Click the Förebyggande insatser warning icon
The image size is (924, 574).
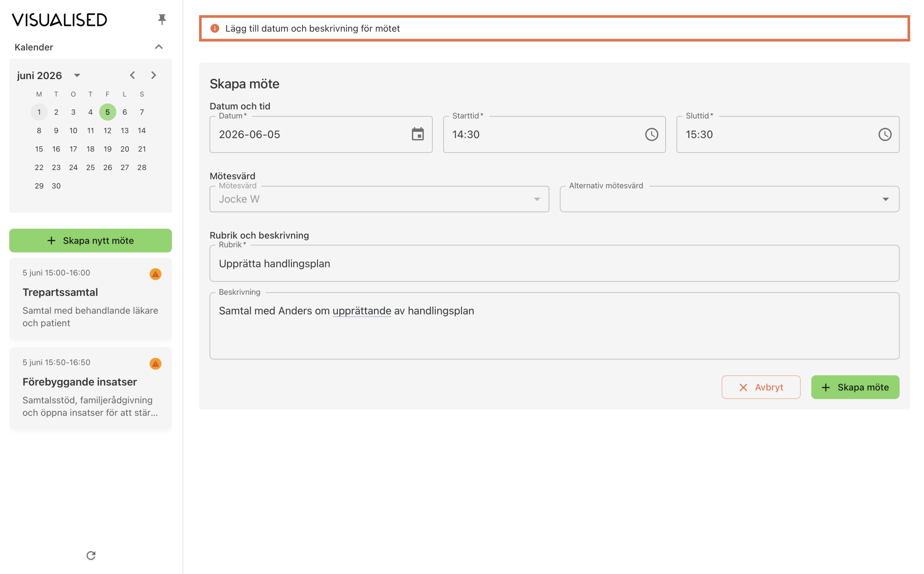click(156, 364)
